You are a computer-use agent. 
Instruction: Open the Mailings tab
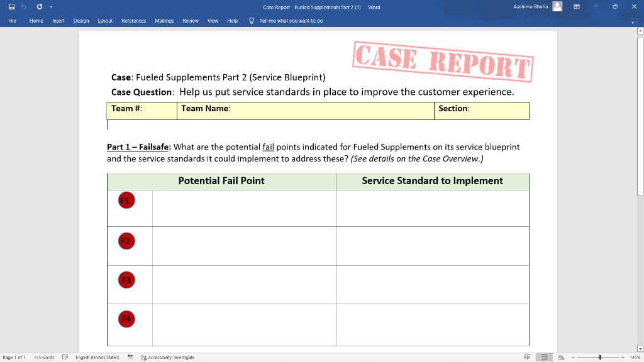click(164, 21)
